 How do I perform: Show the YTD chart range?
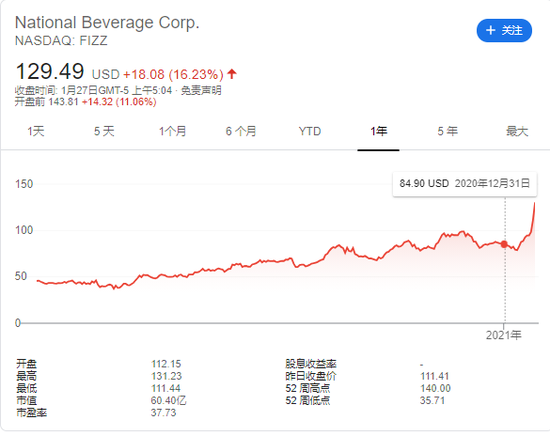point(310,132)
